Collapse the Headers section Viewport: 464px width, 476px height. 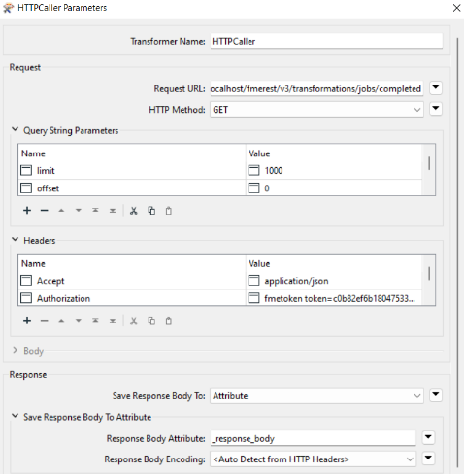[15, 240]
